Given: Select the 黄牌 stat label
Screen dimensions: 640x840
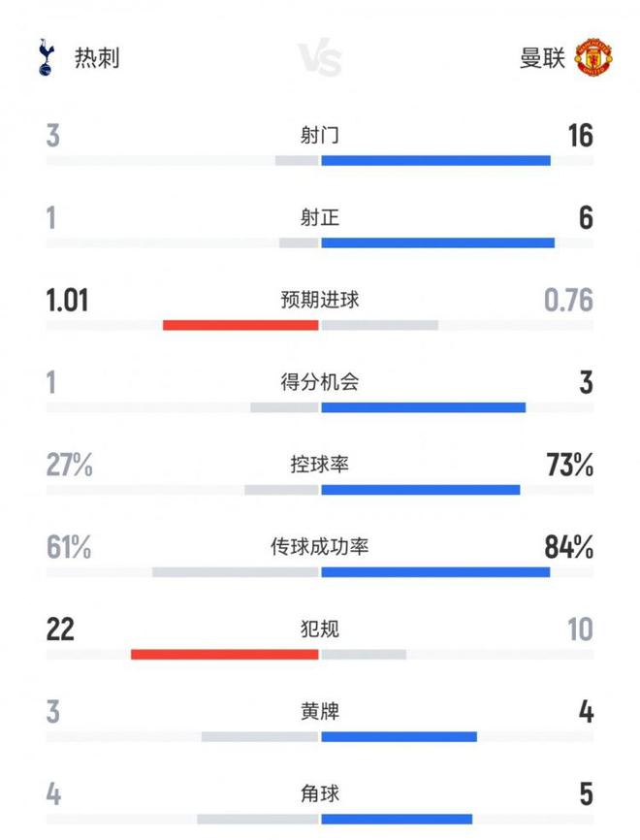Looking at the screenshot, I should [320, 712].
